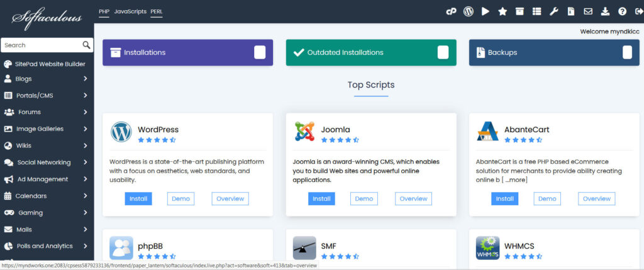Click the search magnifier icon
This screenshot has width=644, height=270.
[x=86, y=45]
